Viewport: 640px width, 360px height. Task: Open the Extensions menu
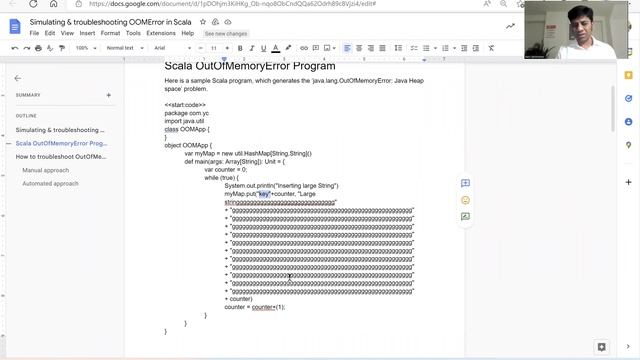coord(161,33)
